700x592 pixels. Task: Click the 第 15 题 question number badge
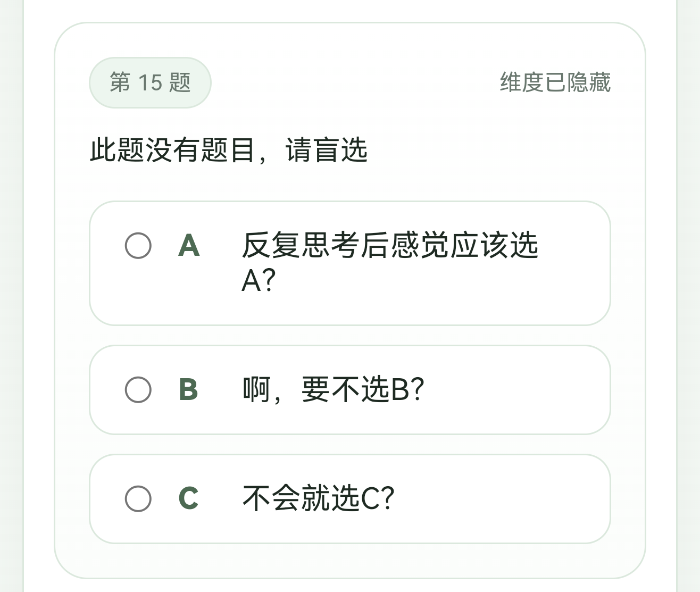pos(150,82)
